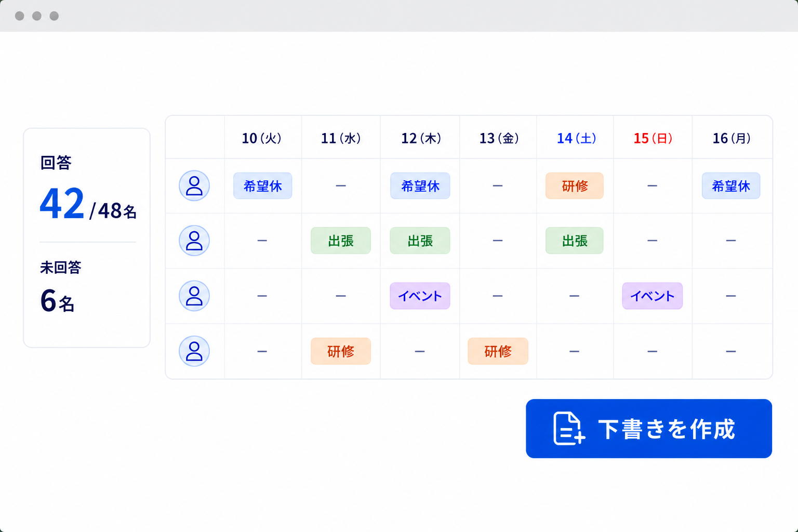Select the red 15(日) column header
The height and width of the screenshot is (532, 798).
pyautogui.click(x=653, y=138)
